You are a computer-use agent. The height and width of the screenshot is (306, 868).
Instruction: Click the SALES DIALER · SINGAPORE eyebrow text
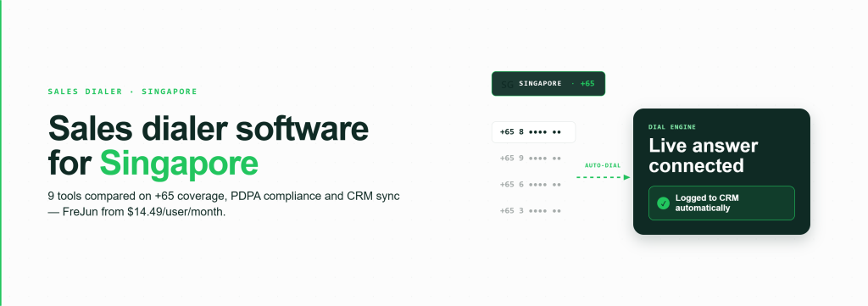click(x=122, y=92)
